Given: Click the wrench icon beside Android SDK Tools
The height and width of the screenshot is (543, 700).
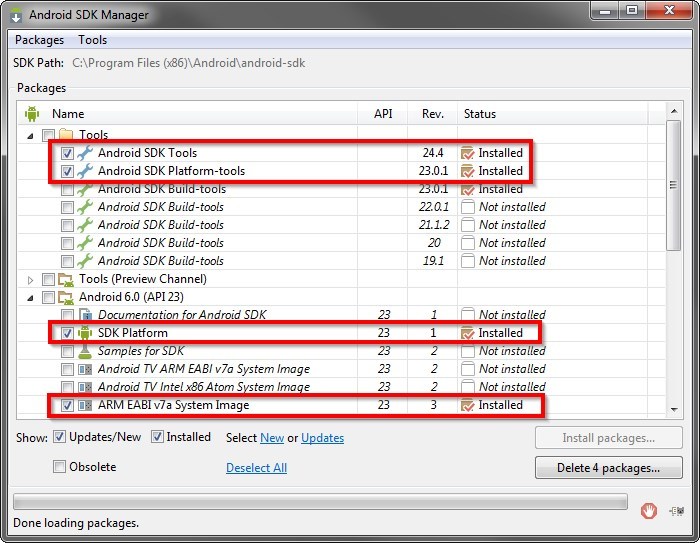Looking at the screenshot, I should click(85, 153).
